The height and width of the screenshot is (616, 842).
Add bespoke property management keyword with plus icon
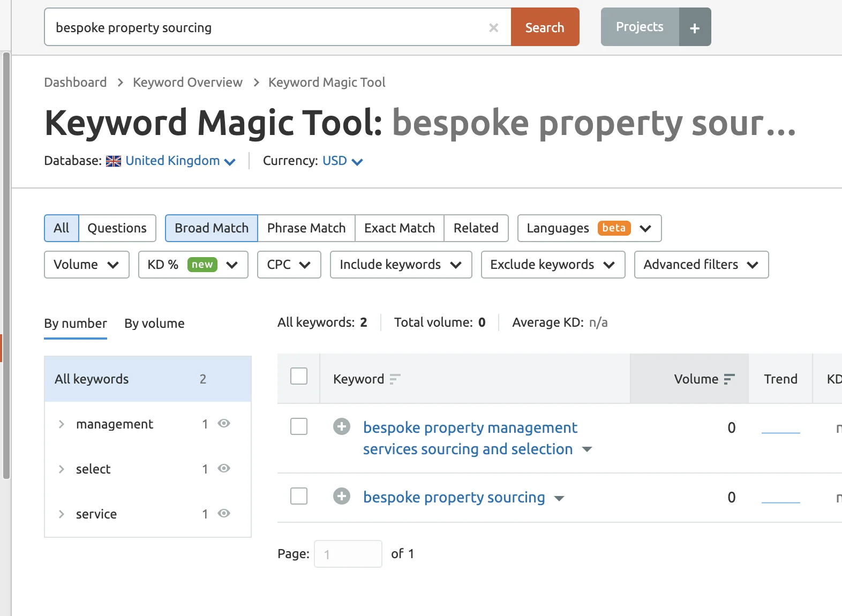[x=342, y=427]
